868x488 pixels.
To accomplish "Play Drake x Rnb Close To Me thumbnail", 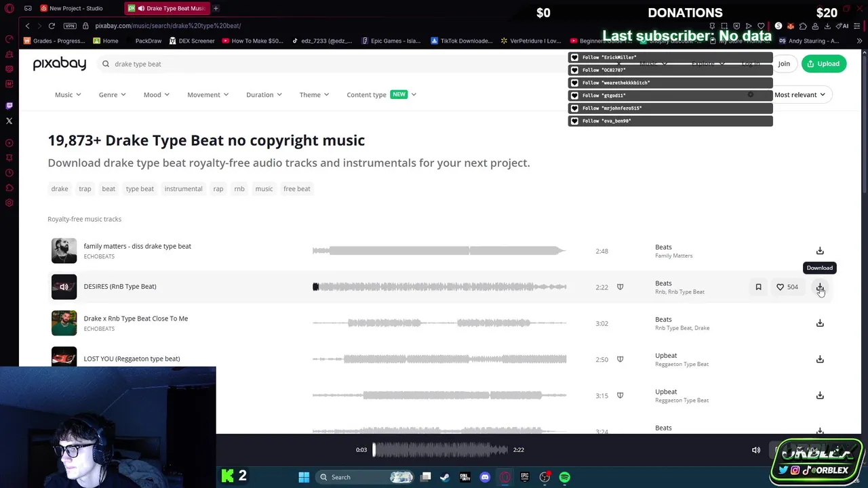I will point(64,323).
